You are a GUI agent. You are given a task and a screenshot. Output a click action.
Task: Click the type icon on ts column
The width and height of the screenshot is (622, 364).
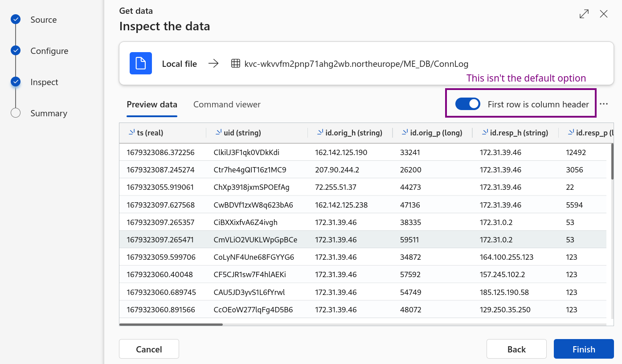coord(131,132)
